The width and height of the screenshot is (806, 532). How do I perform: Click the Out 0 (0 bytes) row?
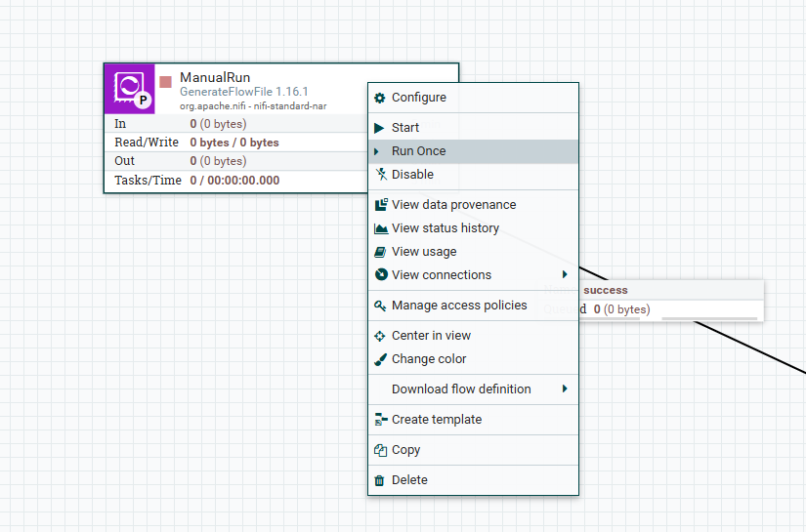(x=236, y=161)
